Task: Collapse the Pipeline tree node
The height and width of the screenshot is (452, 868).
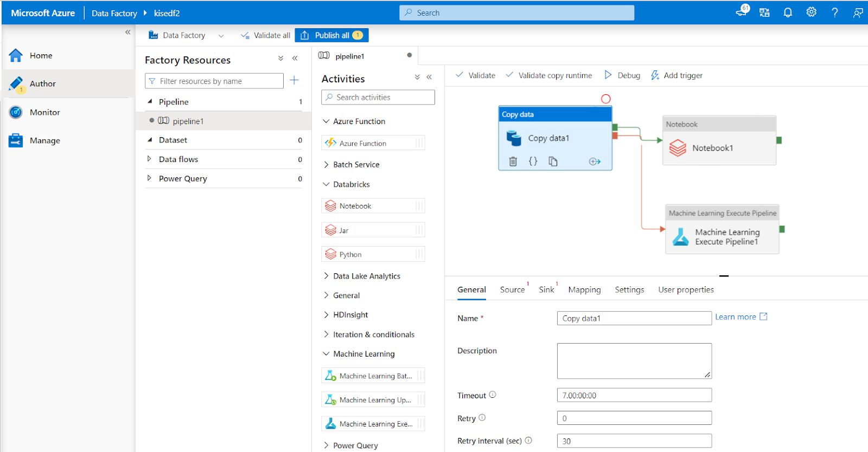Action: pyautogui.click(x=150, y=101)
